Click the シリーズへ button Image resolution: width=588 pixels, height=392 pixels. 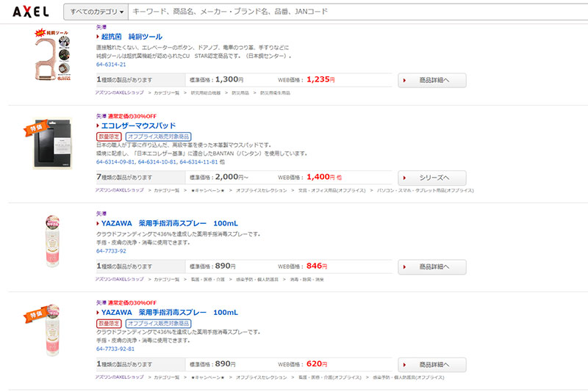pyautogui.click(x=432, y=178)
